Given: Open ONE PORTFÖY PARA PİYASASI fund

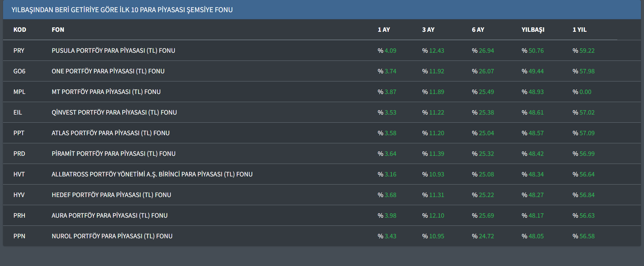Looking at the screenshot, I should 108,71.
